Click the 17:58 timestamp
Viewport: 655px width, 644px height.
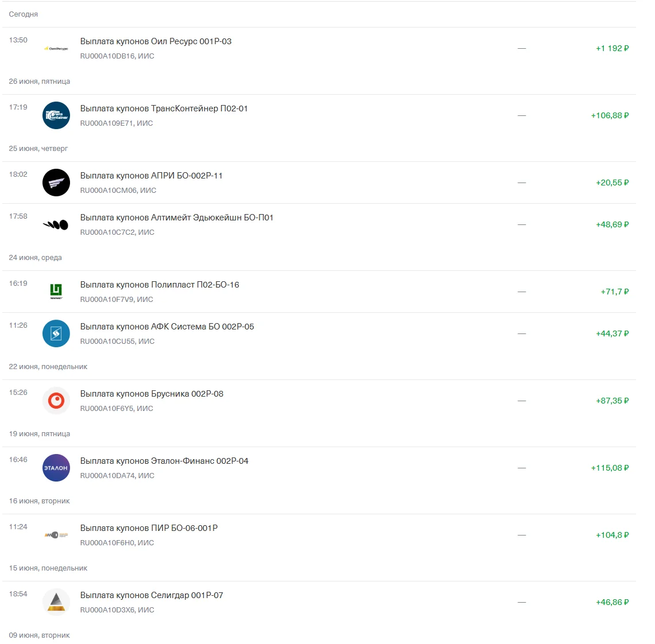tap(18, 216)
